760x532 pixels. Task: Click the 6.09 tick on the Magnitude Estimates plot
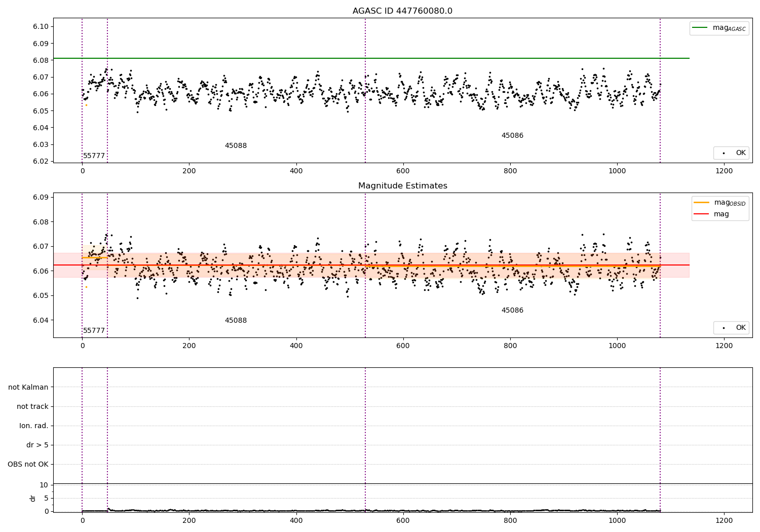pos(40,197)
